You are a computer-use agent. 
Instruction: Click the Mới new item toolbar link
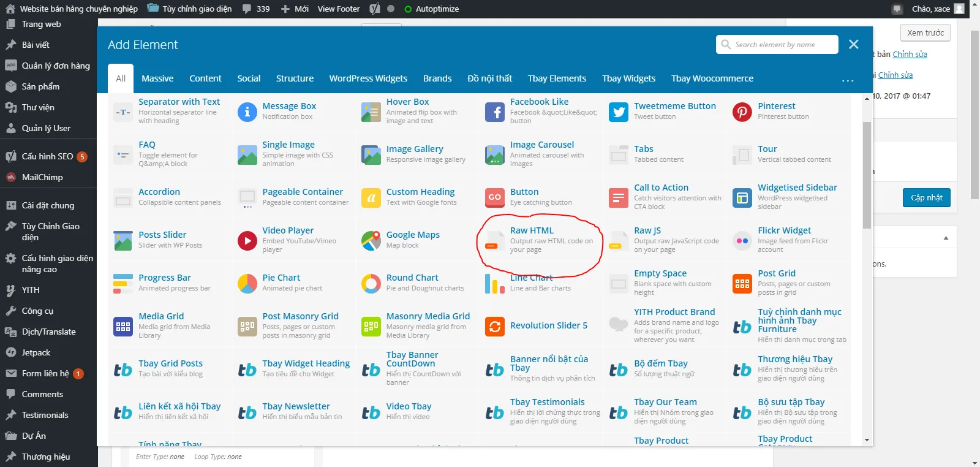295,9
